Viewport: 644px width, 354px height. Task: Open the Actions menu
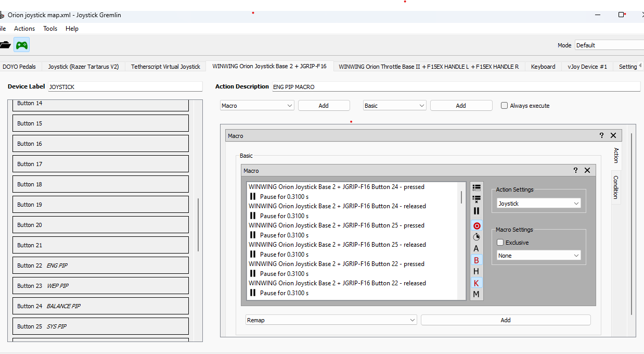24,29
